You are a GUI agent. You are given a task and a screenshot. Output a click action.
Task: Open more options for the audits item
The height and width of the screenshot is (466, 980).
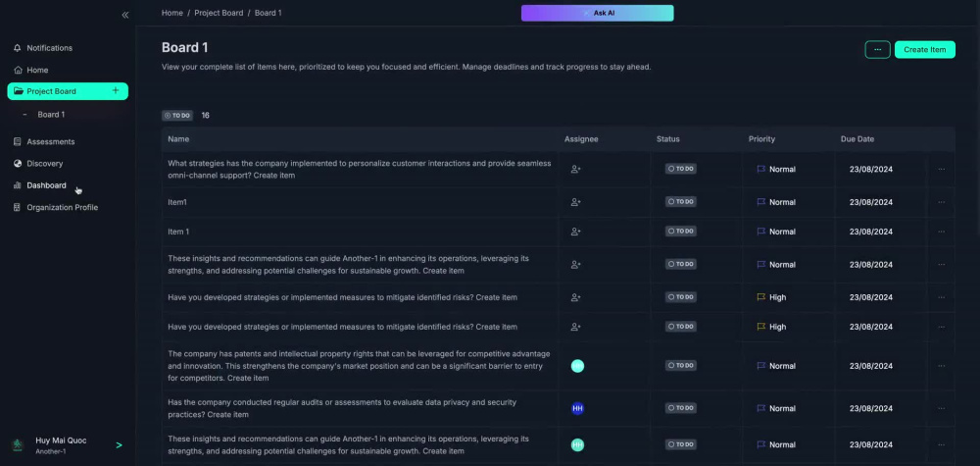(941, 408)
